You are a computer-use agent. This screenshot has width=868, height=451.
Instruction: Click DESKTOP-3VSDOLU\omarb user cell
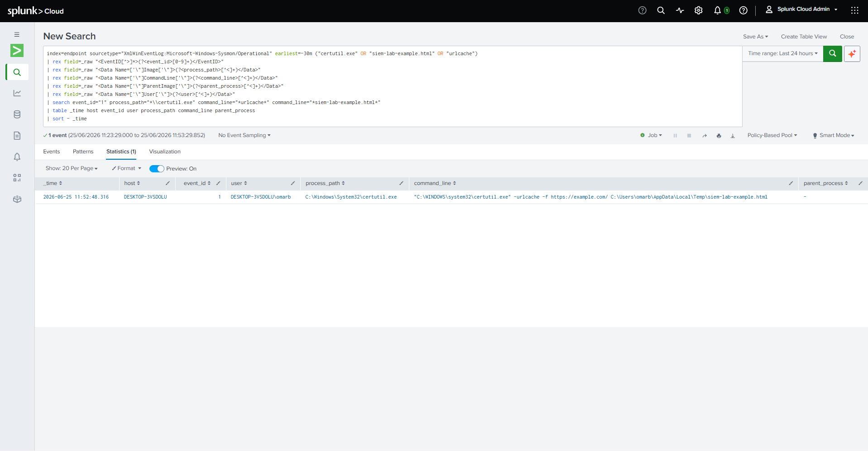click(261, 197)
